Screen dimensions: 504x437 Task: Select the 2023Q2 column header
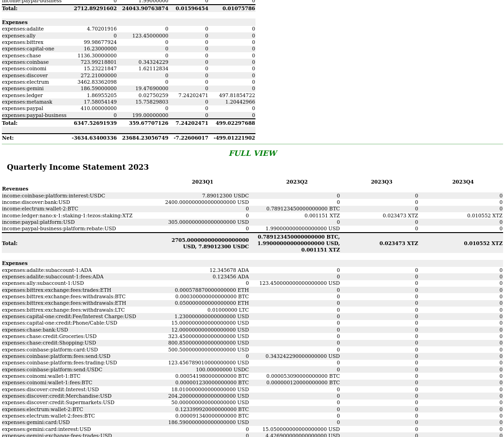point(297,182)
